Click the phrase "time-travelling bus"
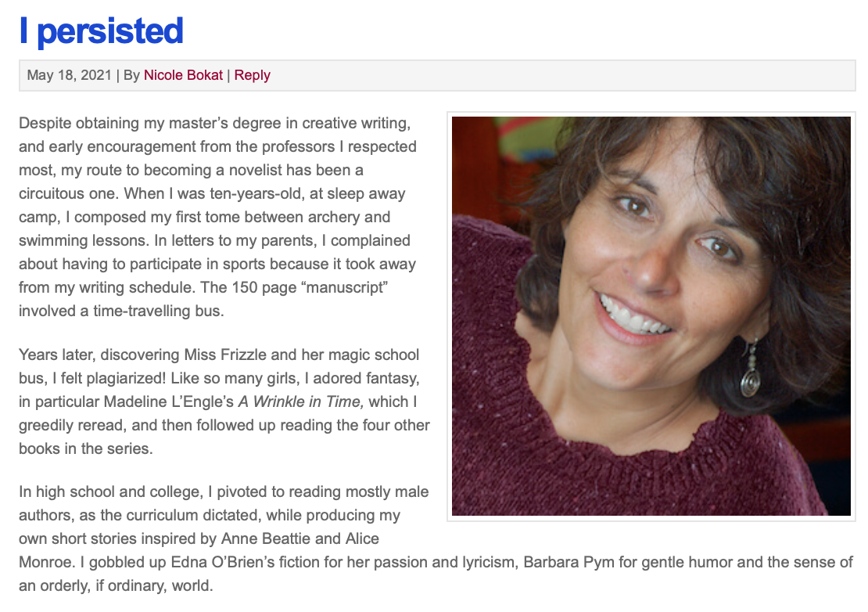Viewport: 868px width, 612px height. click(158, 311)
